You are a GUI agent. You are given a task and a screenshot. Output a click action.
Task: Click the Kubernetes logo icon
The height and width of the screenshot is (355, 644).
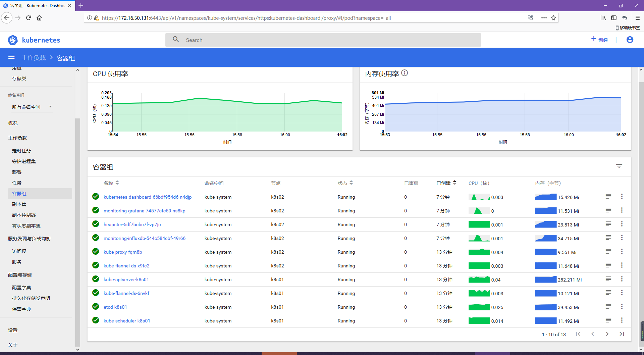tap(13, 40)
